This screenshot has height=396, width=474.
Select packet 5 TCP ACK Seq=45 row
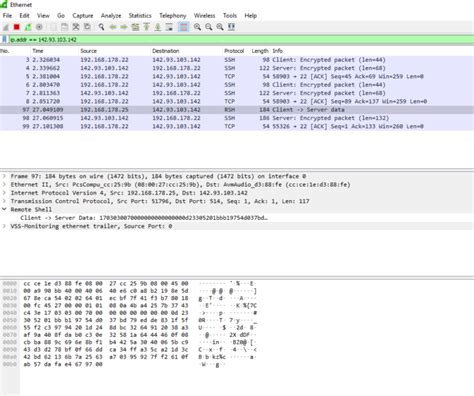[237, 77]
